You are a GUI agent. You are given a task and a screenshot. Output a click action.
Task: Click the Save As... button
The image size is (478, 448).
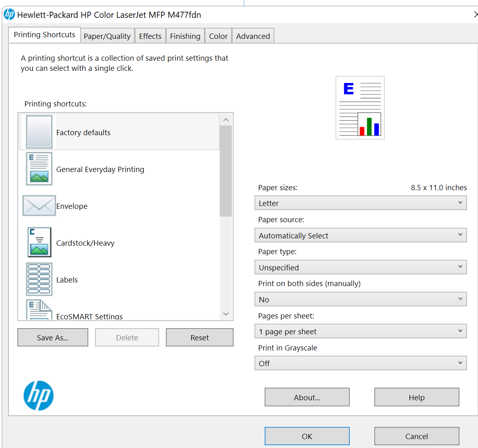(53, 338)
